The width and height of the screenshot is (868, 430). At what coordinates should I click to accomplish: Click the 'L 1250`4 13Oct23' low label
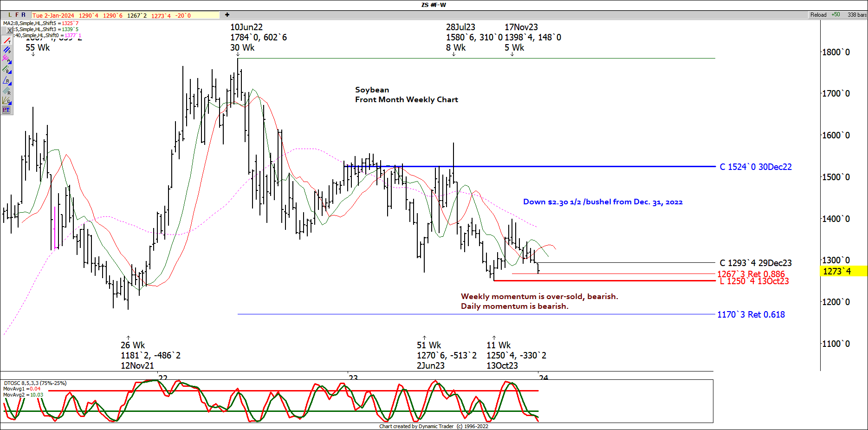[754, 281]
